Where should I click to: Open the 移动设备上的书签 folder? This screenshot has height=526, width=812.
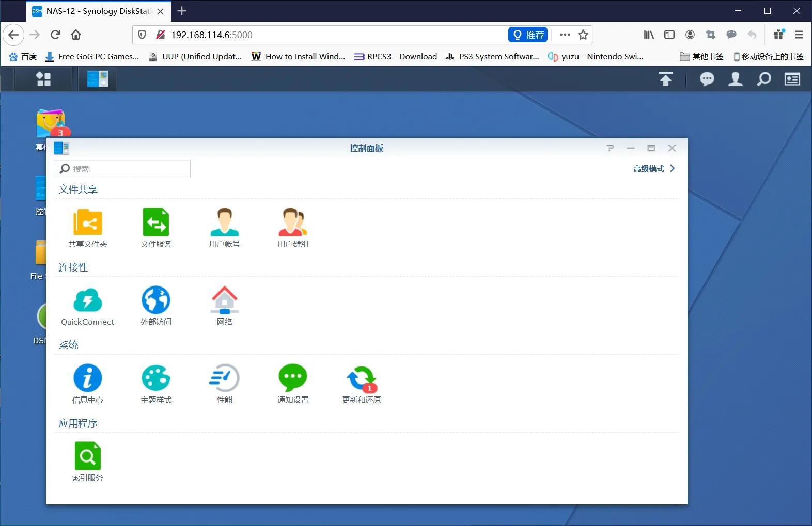coord(769,57)
